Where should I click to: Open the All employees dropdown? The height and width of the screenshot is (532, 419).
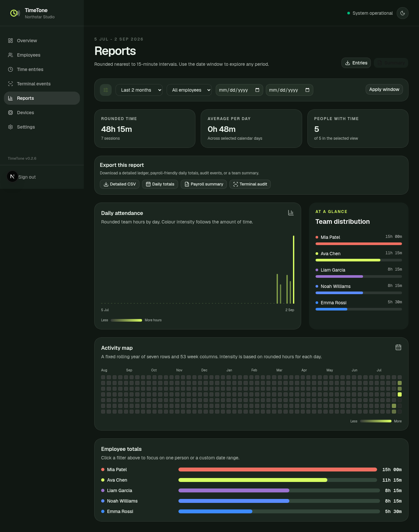(189, 90)
